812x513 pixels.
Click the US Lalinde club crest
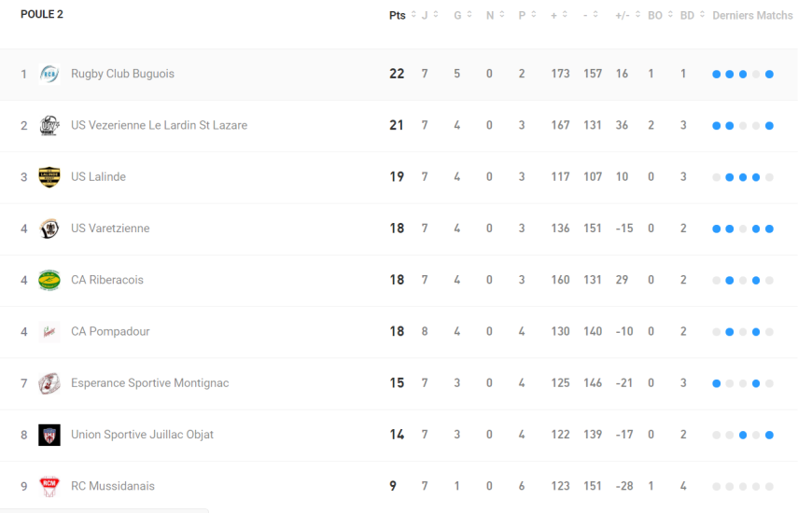coord(49,177)
